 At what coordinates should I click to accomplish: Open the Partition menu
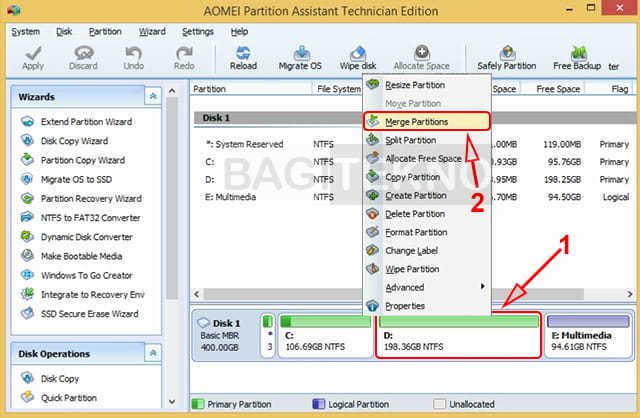coord(105,31)
